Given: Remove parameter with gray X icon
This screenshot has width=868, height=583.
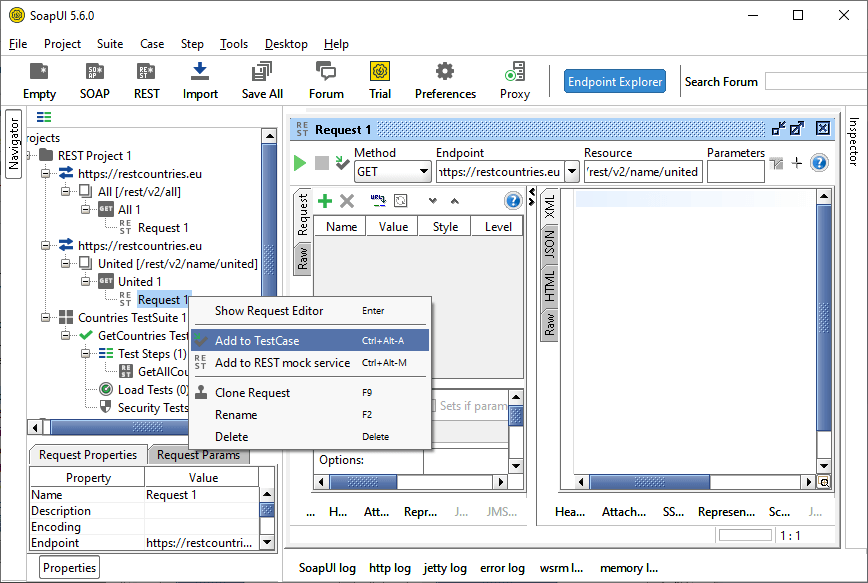Looking at the screenshot, I should click(347, 200).
